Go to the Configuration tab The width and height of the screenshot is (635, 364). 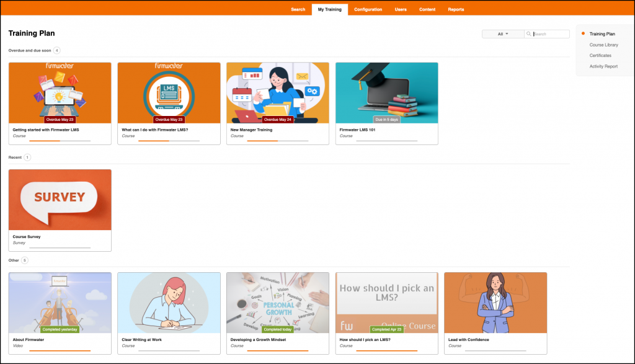pyautogui.click(x=368, y=9)
